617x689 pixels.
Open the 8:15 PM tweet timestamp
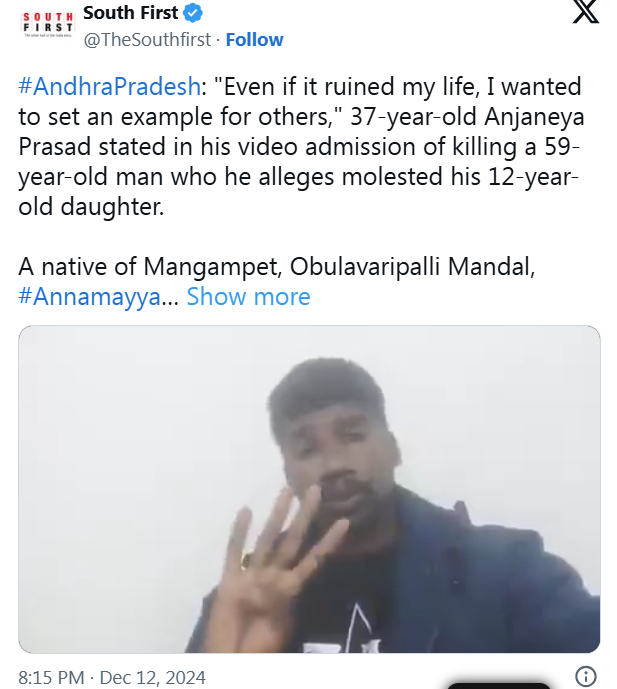point(51,677)
